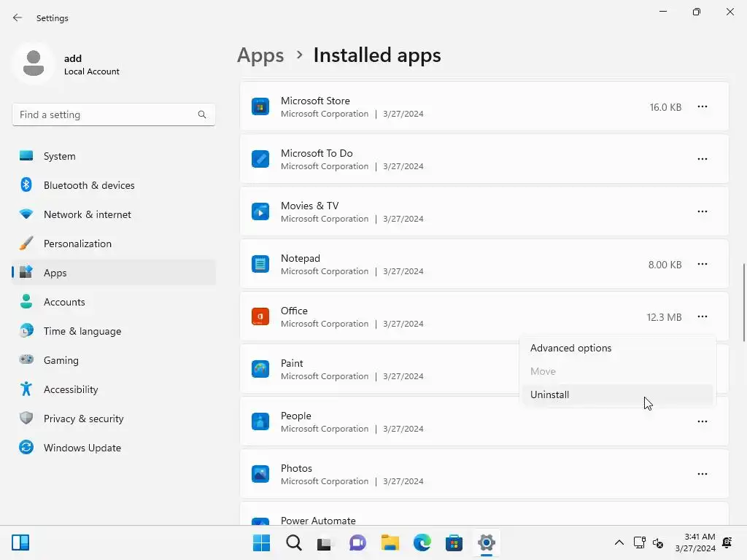This screenshot has height=560, width=747.
Task: Click the Movies & TV app icon
Action: 260,211
